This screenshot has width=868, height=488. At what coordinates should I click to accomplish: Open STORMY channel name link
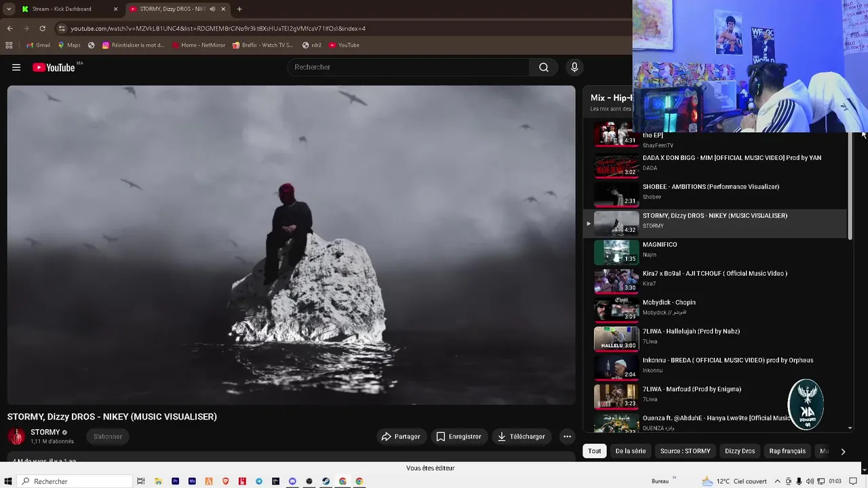click(x=45, y=432)
